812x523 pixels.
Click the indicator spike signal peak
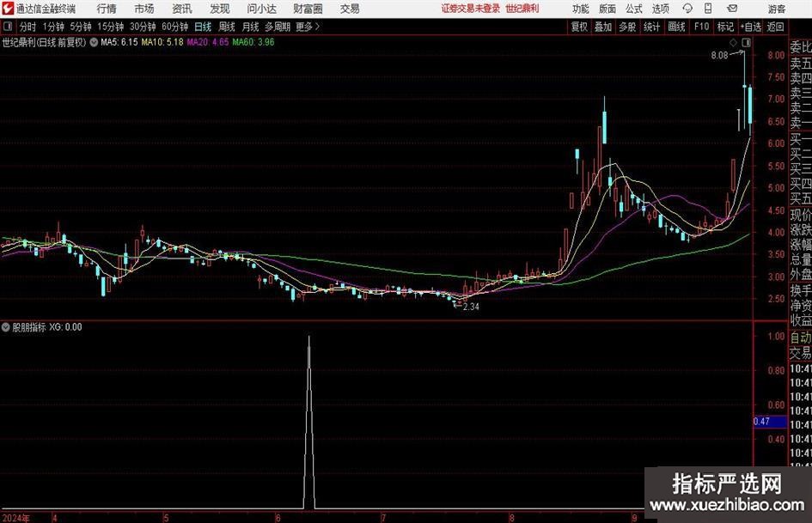coord(309,338)
